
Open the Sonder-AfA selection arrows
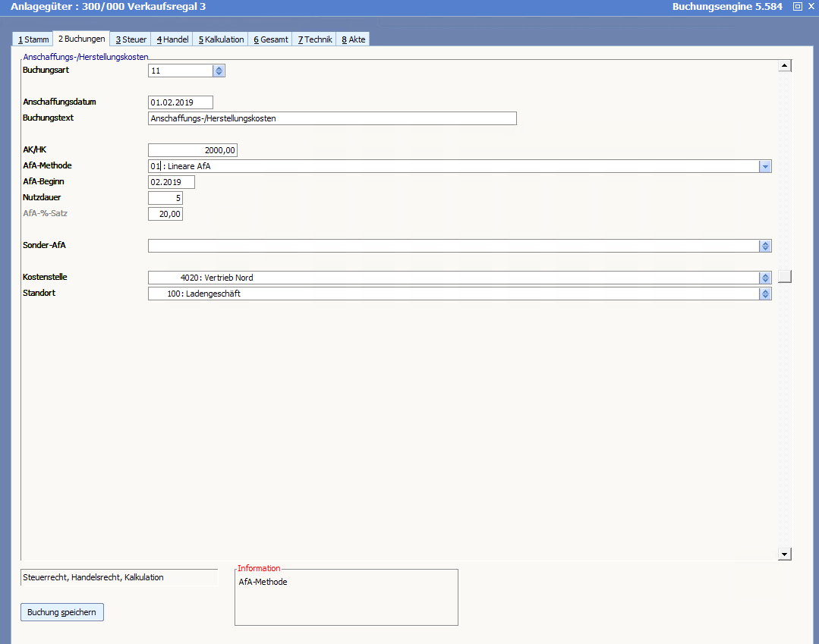(765, 246)
